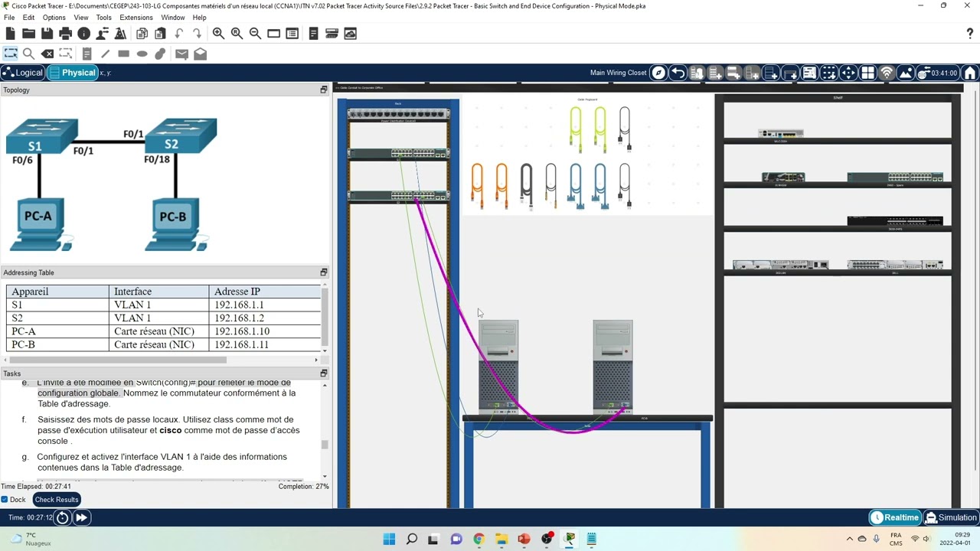The height and width of the screenshot is (551, 980).
Task: Open the Edit menu
Action: point(28,18)
